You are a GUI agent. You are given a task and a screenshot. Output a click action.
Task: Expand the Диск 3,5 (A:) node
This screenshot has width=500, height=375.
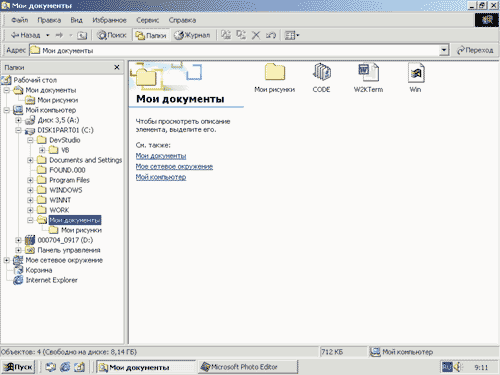click(19, 120)
